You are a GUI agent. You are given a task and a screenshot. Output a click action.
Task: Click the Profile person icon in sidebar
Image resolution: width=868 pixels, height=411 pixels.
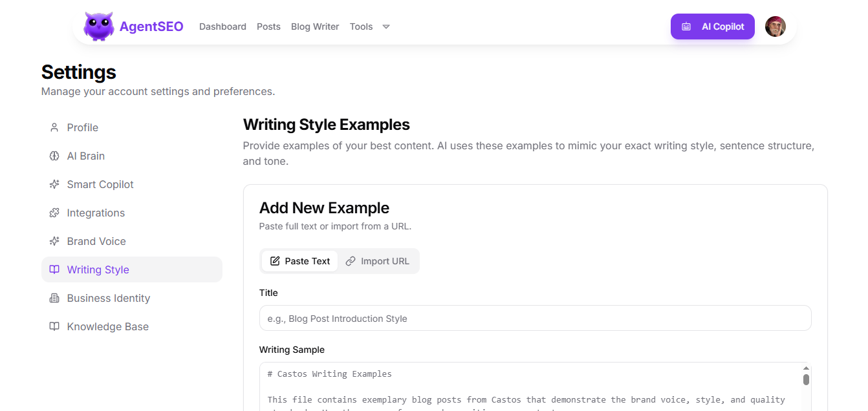click(x=54, y=127)
